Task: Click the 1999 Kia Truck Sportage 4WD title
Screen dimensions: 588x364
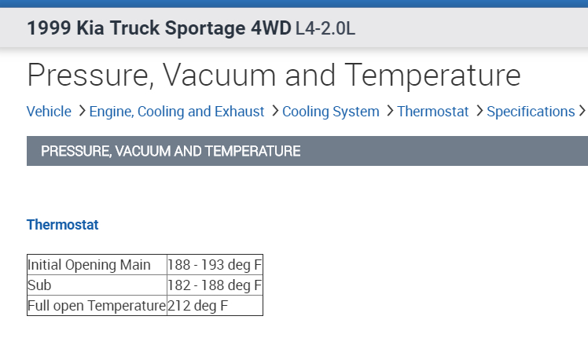Action: (x=158, y=29)
